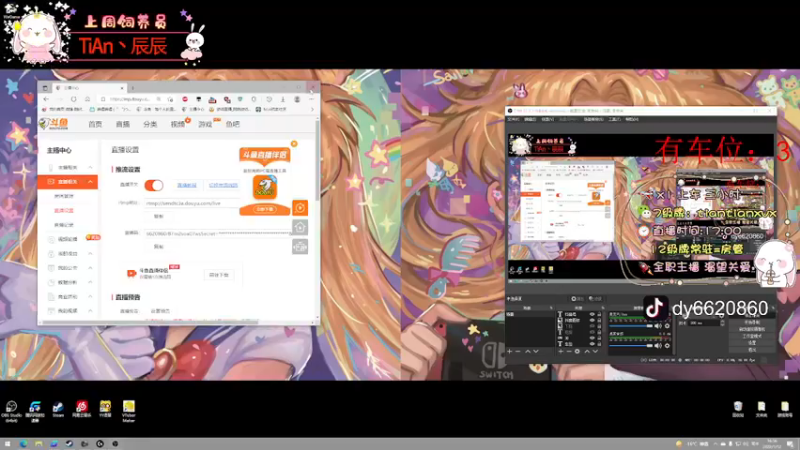Open 分类 in Douyu navigation
800x450 pixels.
(x=150, y=124)
